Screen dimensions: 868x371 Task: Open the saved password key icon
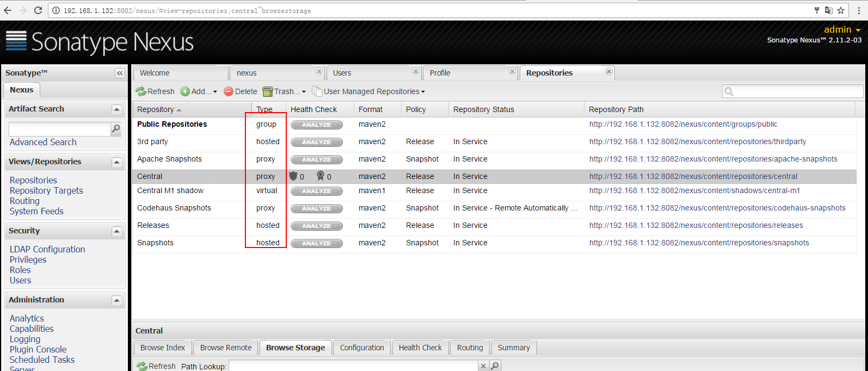click(x=817, y=10)
